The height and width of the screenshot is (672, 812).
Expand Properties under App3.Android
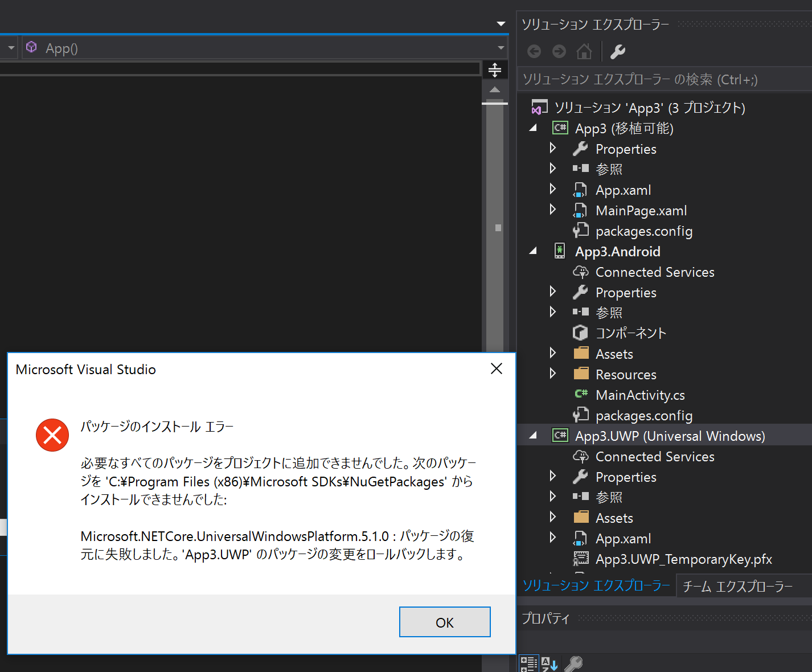553,291
